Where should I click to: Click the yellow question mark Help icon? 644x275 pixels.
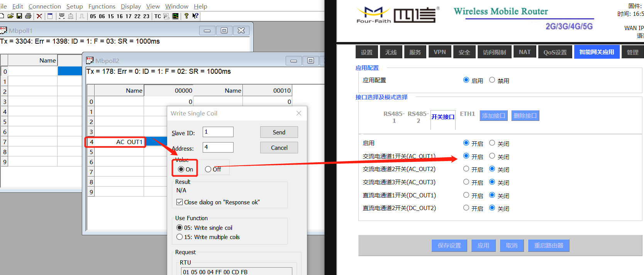(186, 16)
